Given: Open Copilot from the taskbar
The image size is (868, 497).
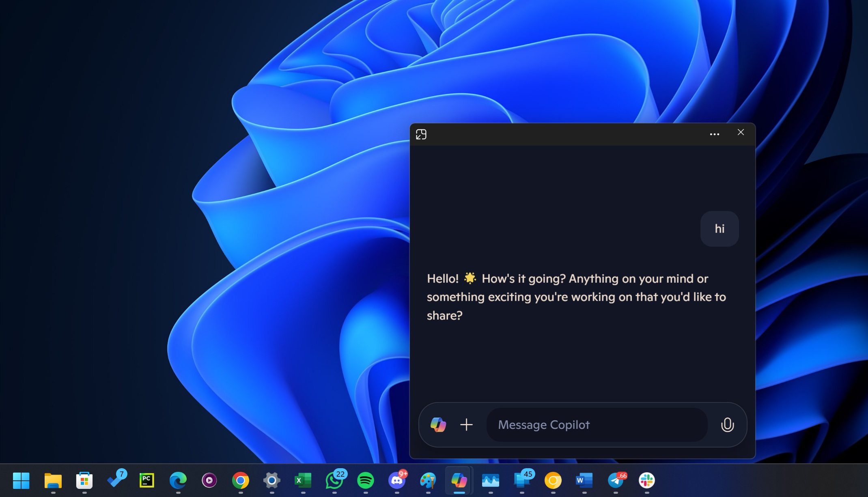Looking at the screenshot, I should tap(459, 481).
